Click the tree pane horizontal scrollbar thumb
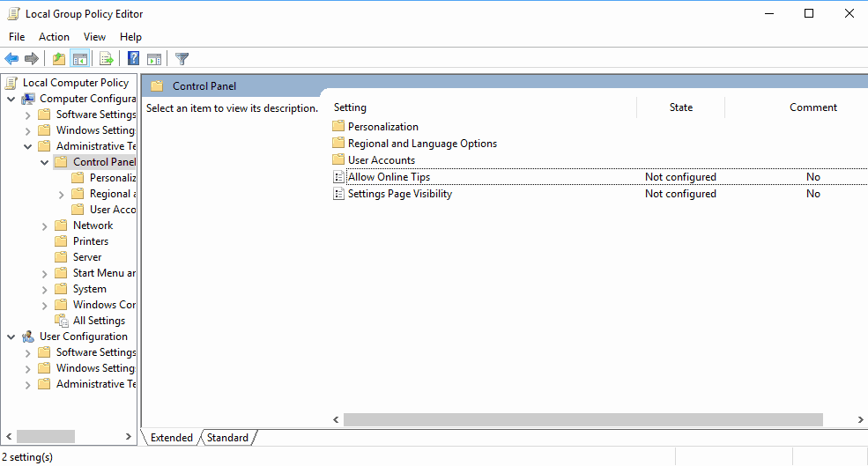 [46, 437]
